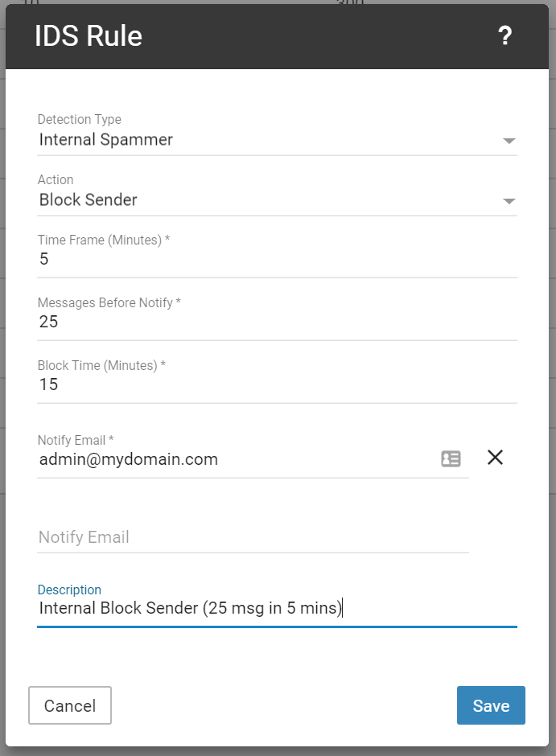Expand the Detection Type dropdown arrow
Image resolution: width=556 pixels, height=756 pixels.
pyautogui.click(x=508, y=141)
